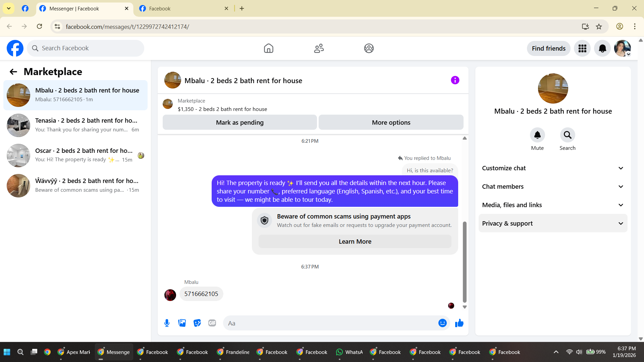Click the voice clip microphone icon
This screenshot has height=362, width=644.
[x=167, y=323]
